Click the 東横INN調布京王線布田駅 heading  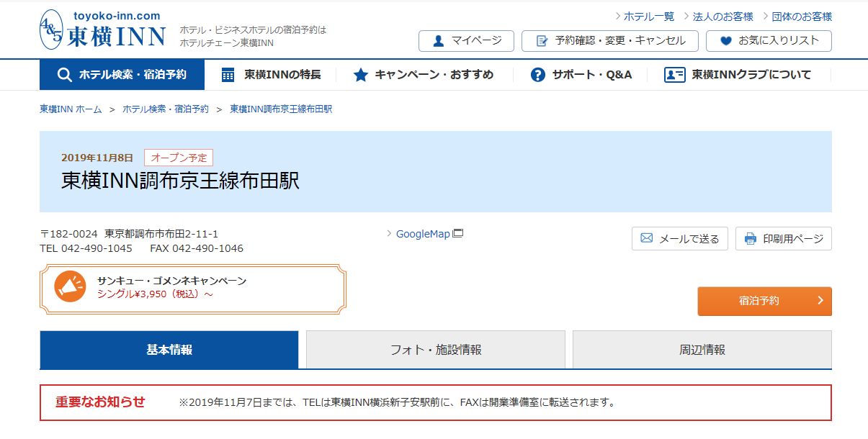tap(180, 181)
